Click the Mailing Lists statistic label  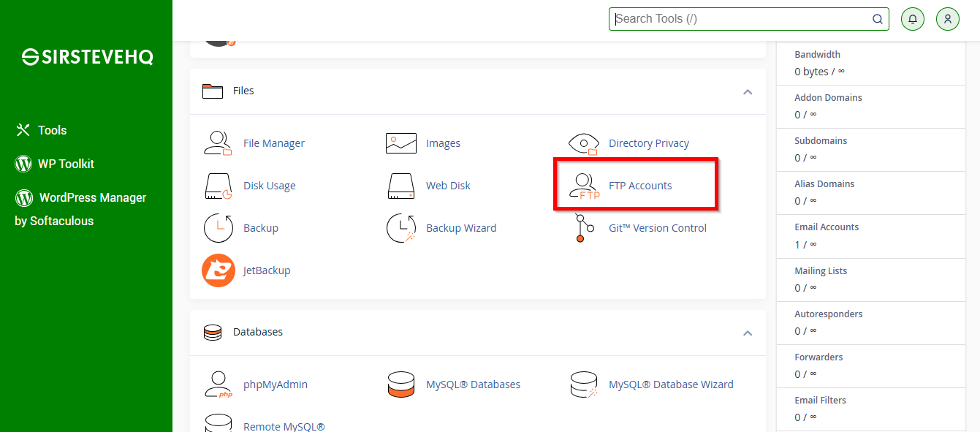click(821, 271)
